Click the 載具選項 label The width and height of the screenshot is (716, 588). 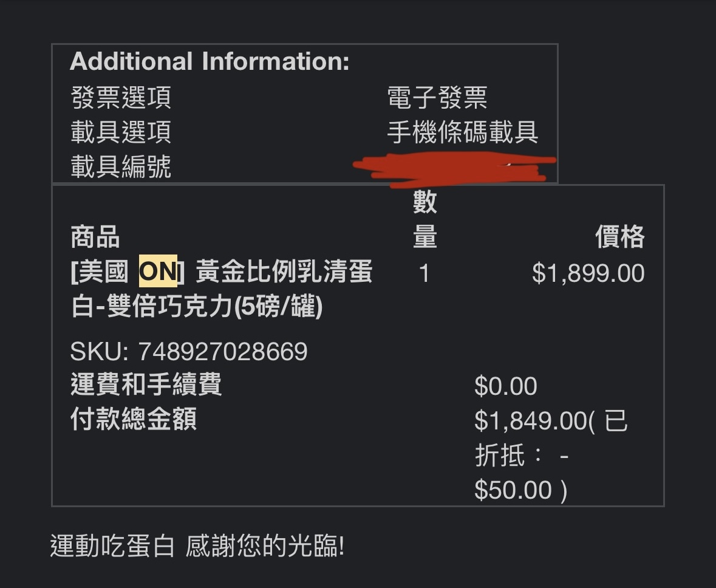[x=121, y=132]
